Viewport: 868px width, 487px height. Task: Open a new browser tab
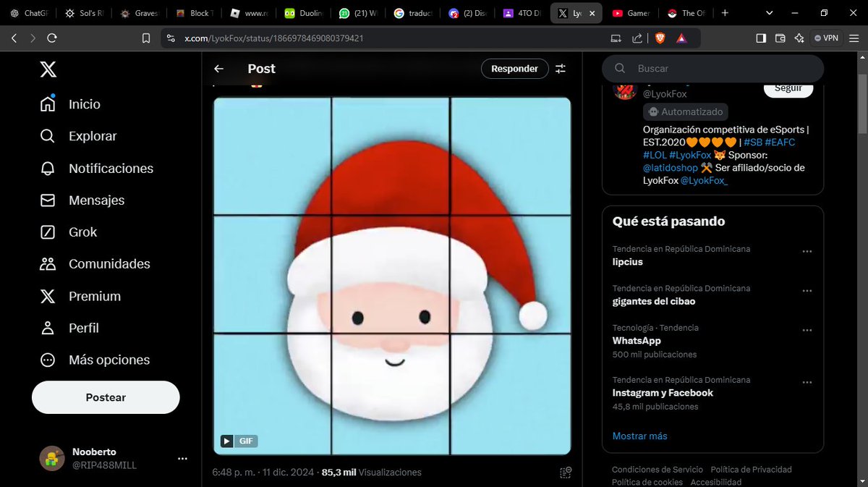click(x=725, y=13)
